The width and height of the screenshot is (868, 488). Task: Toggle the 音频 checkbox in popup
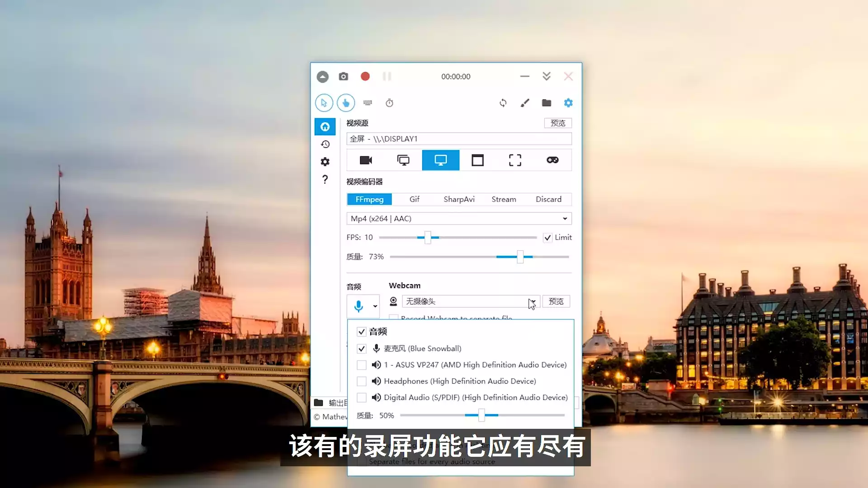[x=361, y=332]
